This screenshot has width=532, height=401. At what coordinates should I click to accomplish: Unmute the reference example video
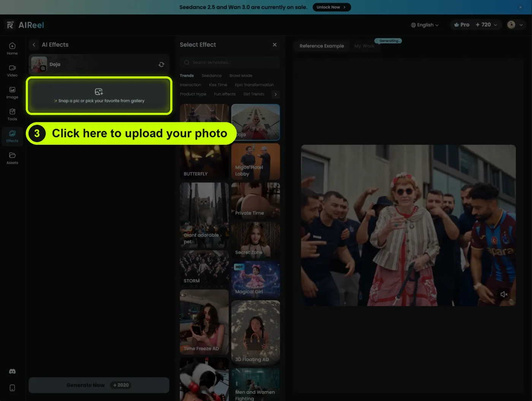click(504, 294)
